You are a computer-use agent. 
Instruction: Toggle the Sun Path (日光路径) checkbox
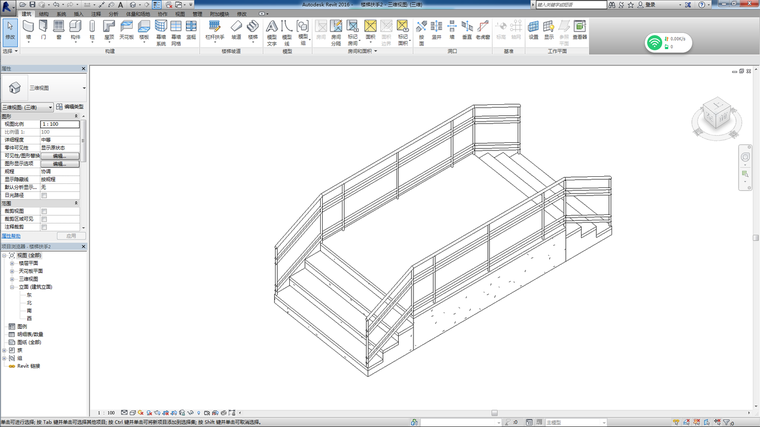pyautogui.click(x=44, y=195)
